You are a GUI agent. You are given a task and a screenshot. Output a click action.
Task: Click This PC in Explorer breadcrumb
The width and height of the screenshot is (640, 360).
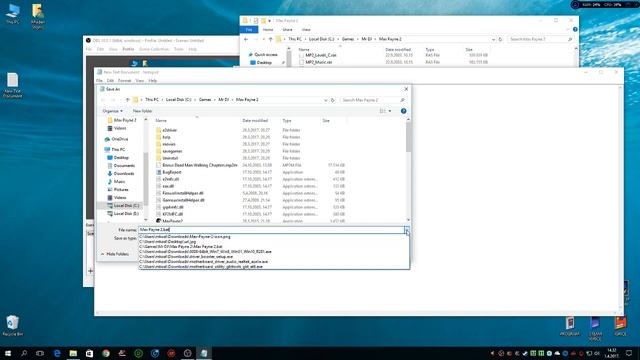coord(295,39)
